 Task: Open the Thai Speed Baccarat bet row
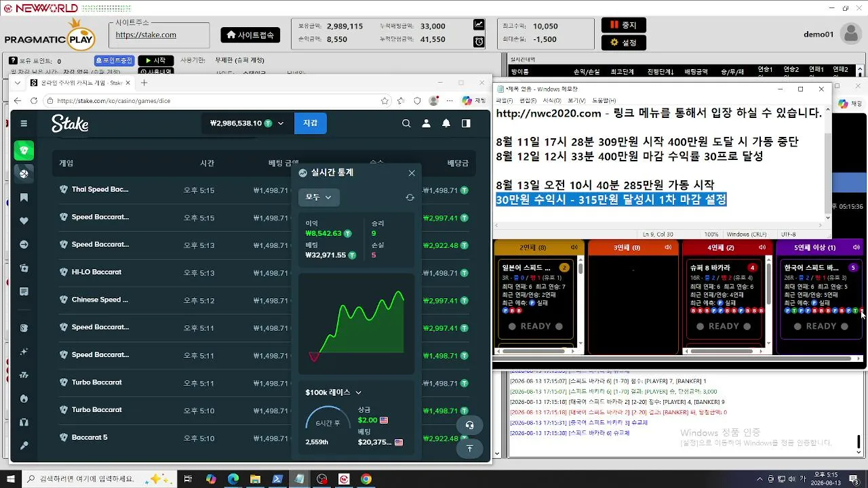[264, 190]
